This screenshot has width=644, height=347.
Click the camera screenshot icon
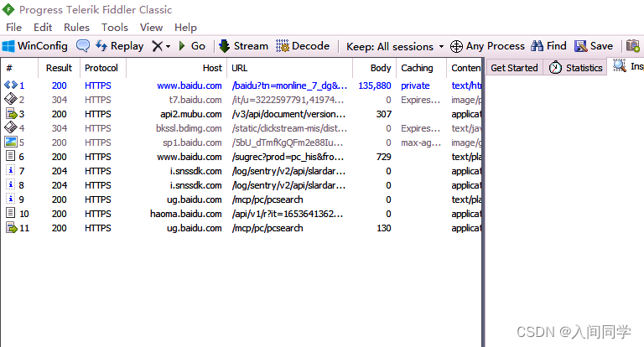pyautogui.click(x=633, y=45)
